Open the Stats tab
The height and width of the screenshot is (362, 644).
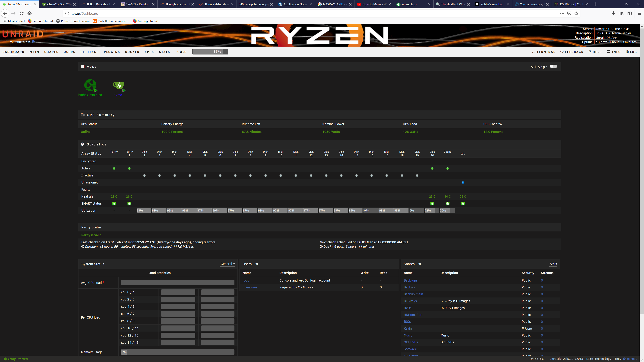[164, 52]
